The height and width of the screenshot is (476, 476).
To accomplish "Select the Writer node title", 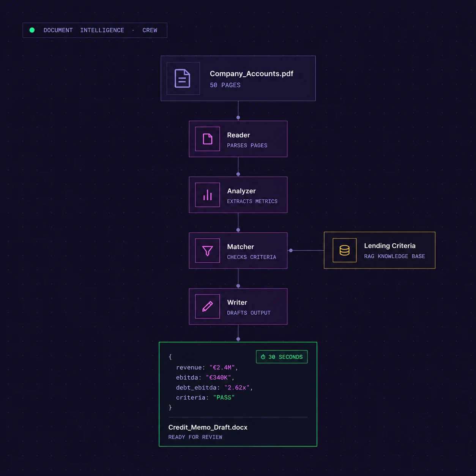I will (237, 303).
